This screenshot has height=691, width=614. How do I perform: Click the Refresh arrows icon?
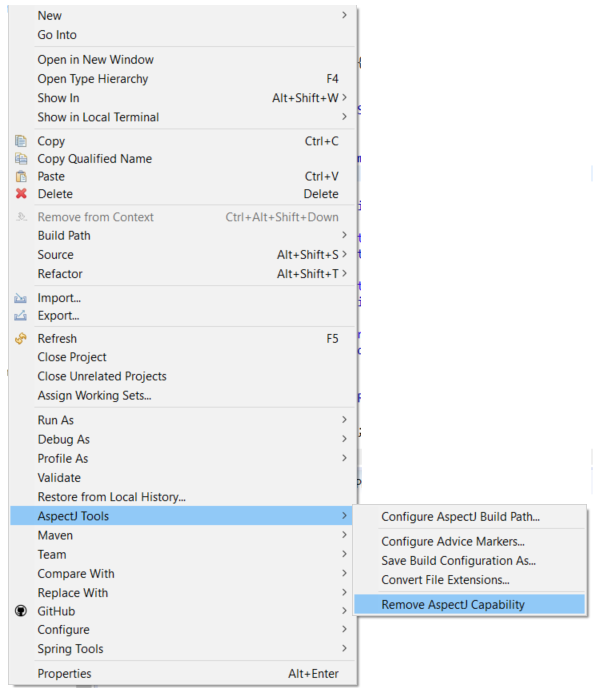(x=21, y=338)
